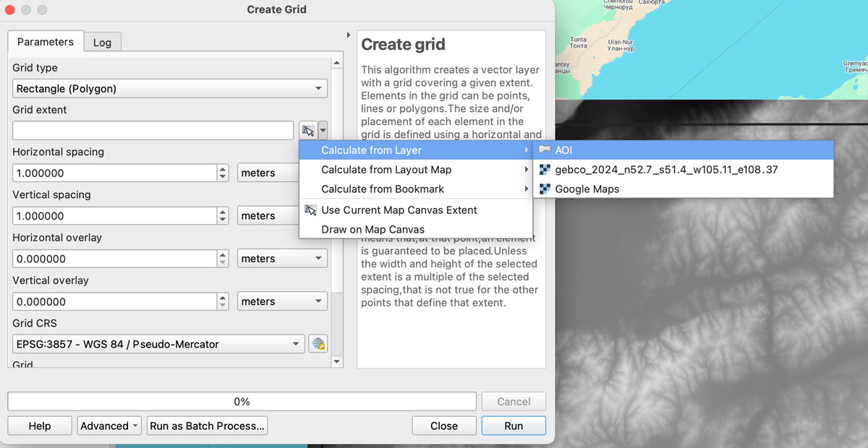This screenshot has width=868, height=448.
Task: Switch to the Log tab
Action: tap(102, 43)
